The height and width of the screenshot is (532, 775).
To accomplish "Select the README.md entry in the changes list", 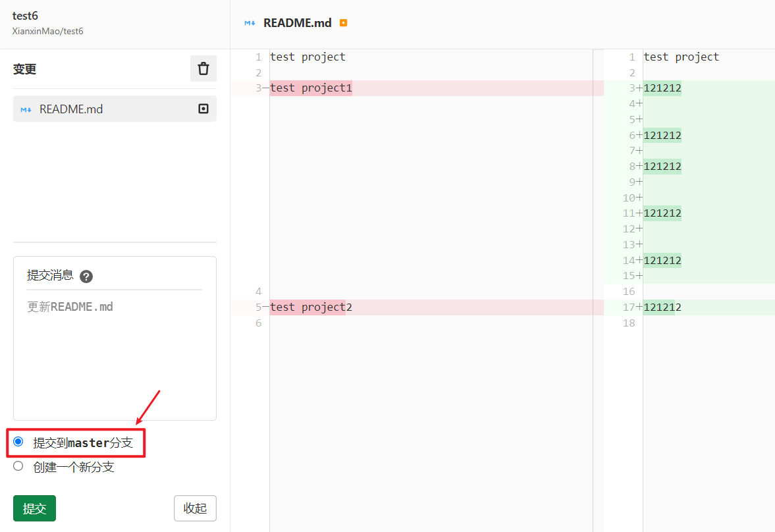I will (x=79, y=109).
